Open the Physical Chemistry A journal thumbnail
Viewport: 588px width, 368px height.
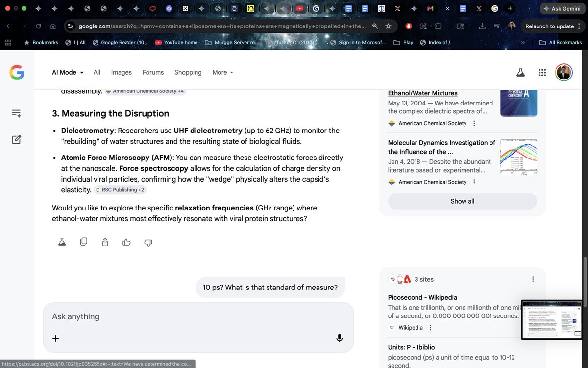[518, 103]
